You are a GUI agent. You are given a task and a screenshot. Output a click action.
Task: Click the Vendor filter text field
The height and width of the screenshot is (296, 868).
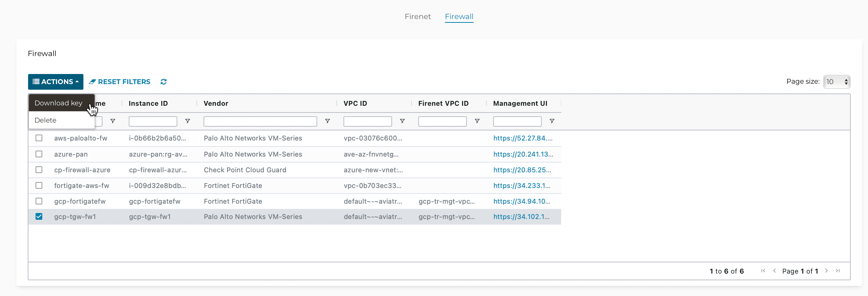point(260,121)
